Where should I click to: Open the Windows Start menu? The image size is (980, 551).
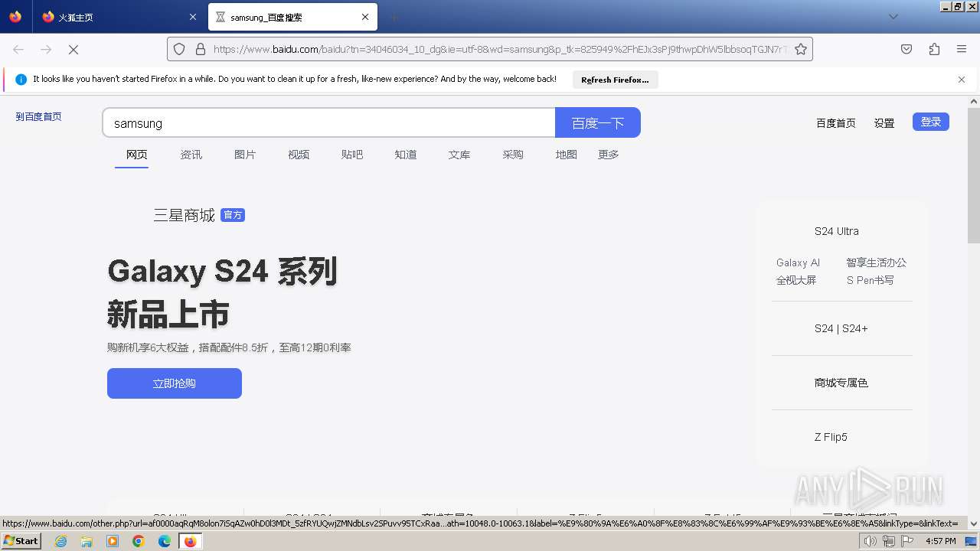(21, 541)
